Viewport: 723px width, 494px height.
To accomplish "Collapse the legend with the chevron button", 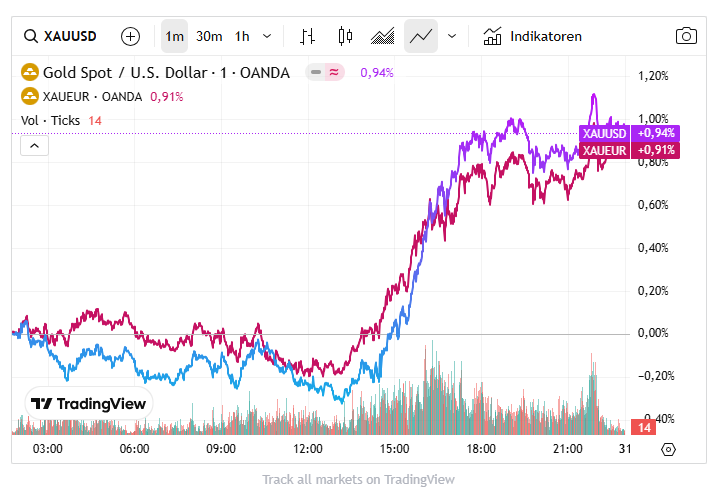I will click(x=34, y=146).
